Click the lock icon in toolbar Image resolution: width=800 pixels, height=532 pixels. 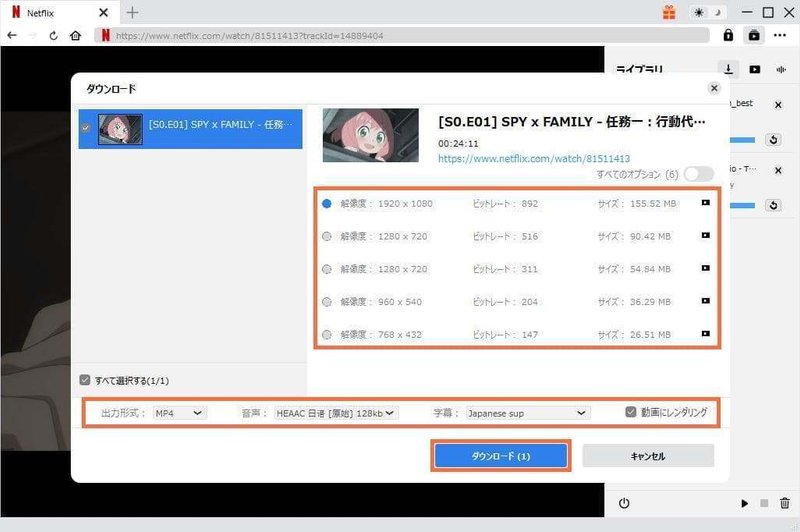pyautogui.click(x=728, y=35)
